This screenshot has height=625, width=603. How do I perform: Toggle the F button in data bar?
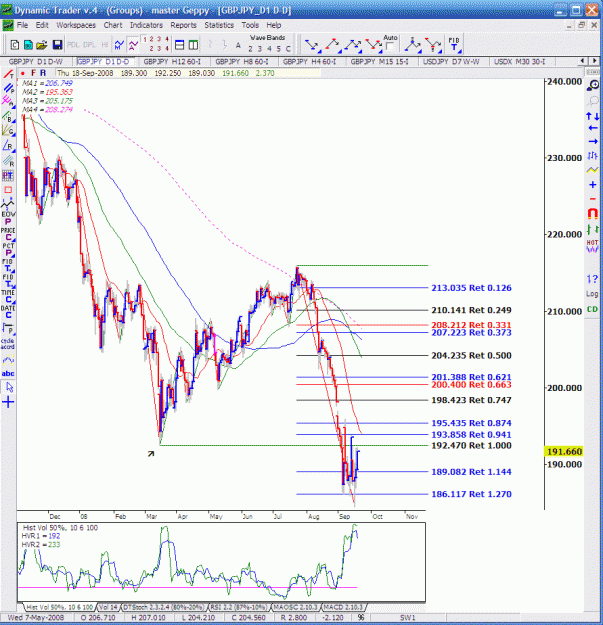pyautogui.click(x=33, y=73)
